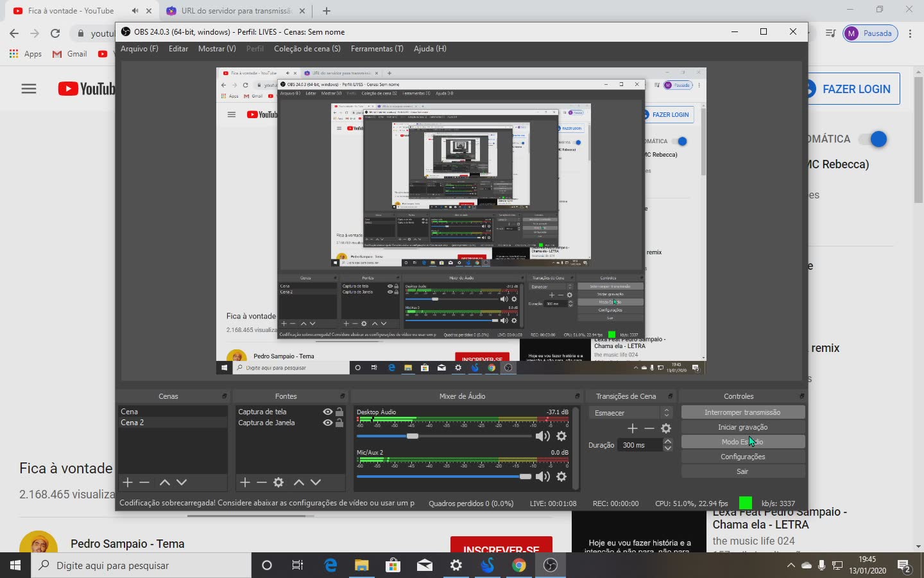Click YouTube logo in Chrome window
The image size is (924, 578).
click(x=87, y=89)
